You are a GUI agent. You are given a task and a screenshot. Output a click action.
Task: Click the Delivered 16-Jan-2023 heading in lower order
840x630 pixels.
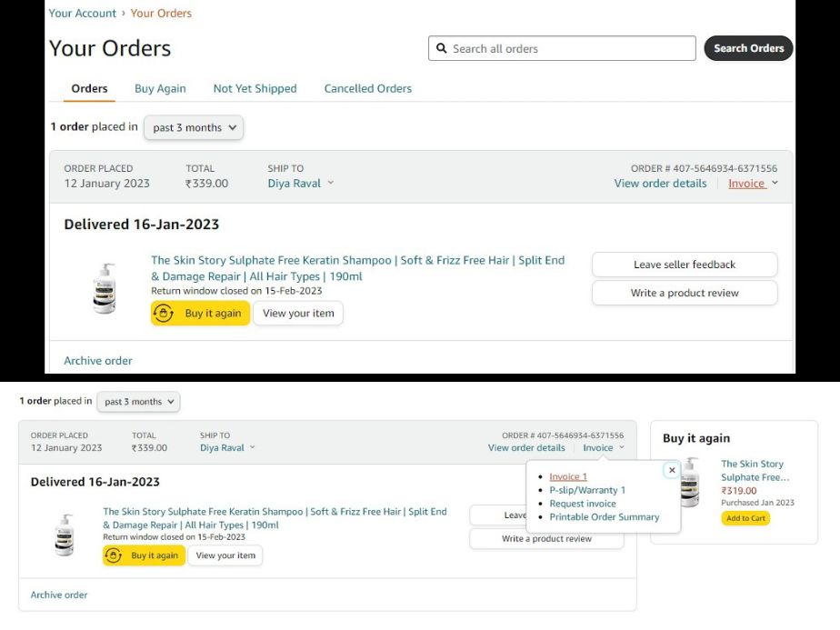(95, 482)
